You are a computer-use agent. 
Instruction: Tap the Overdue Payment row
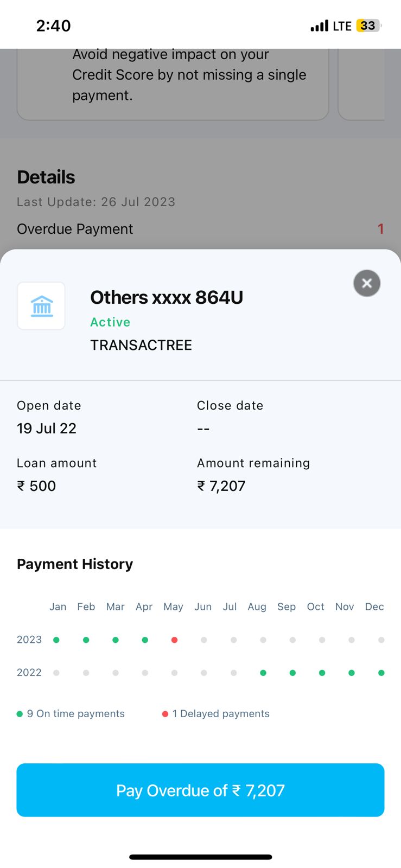click(x=200, y=229)
